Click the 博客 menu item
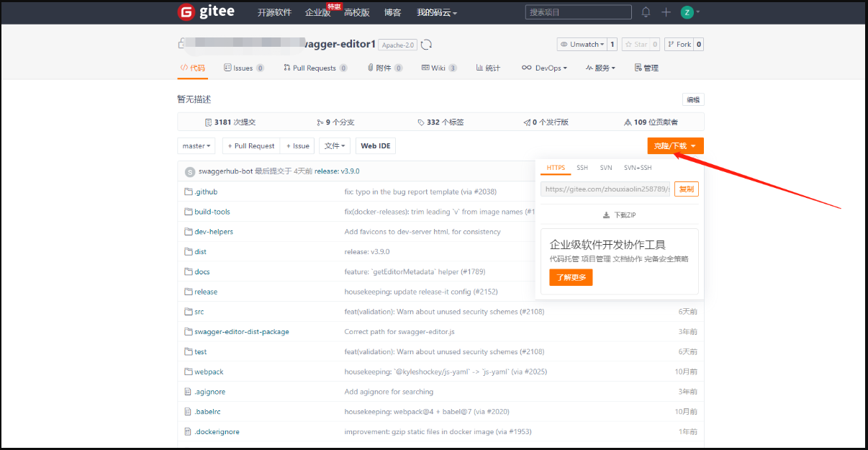868x450 pixels. coord(393,12)
